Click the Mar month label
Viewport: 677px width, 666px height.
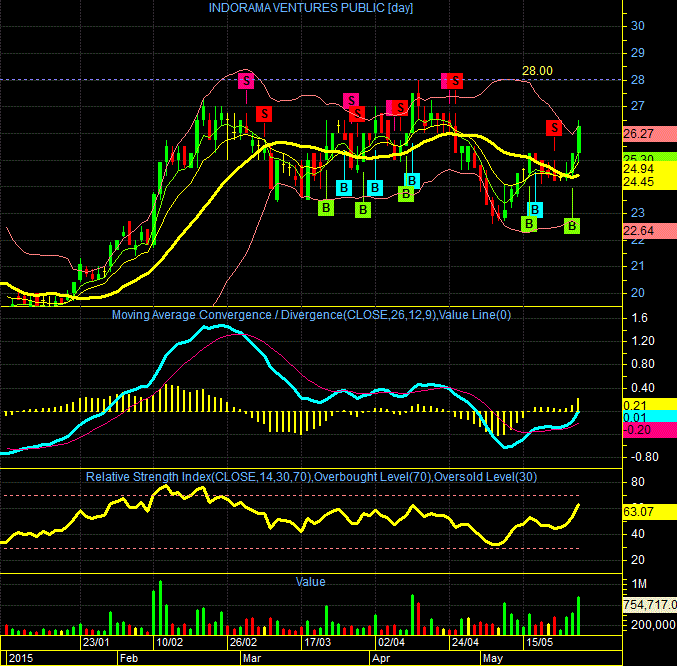pos(252,658)
